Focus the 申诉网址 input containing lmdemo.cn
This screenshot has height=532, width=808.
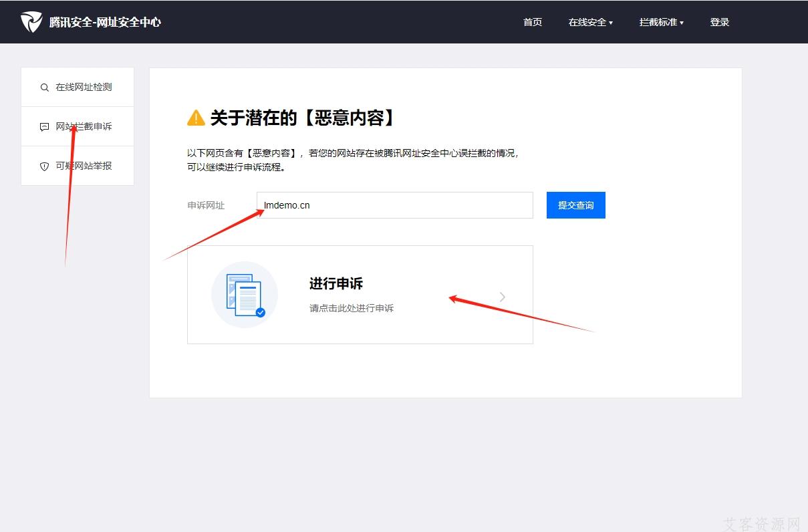pyautogui.click(x=394, y=205)
